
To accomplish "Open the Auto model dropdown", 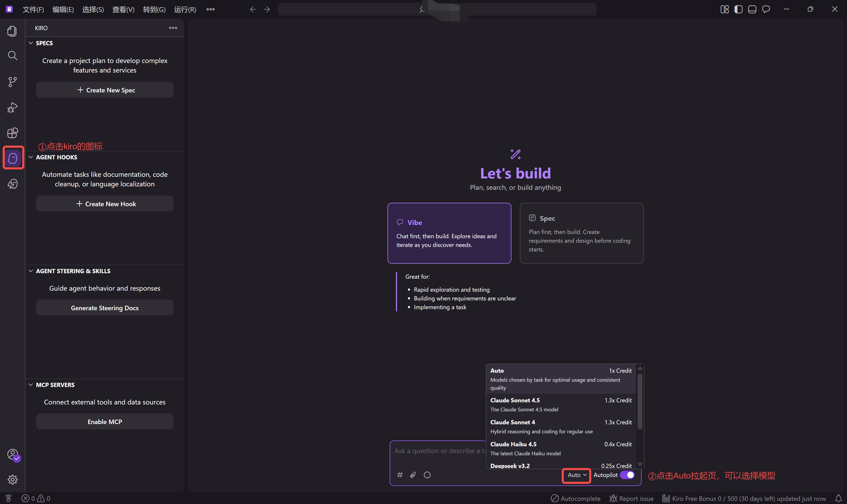I will 577,475.
